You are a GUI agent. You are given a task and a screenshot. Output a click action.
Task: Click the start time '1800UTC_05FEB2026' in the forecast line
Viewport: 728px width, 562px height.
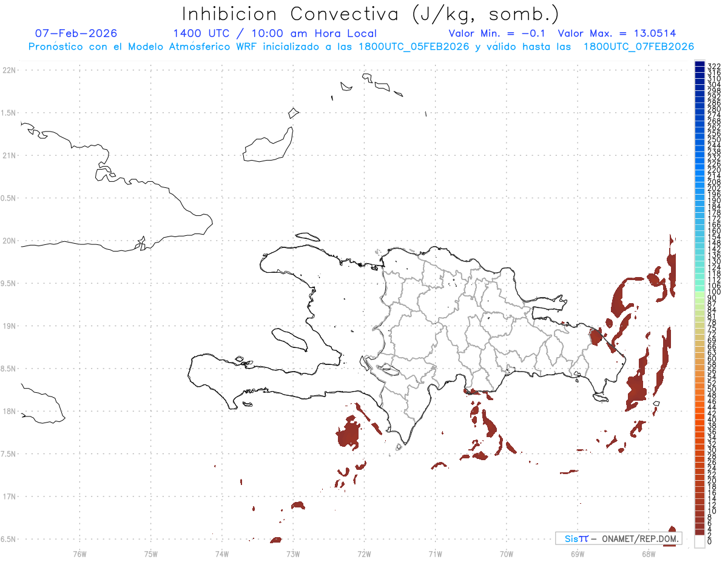tap(414, 47)
